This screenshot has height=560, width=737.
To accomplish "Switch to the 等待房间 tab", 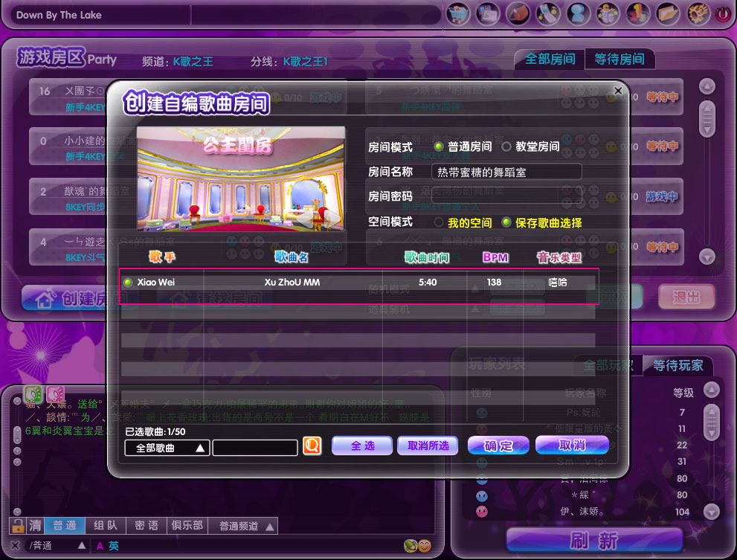I will point(619,59).
